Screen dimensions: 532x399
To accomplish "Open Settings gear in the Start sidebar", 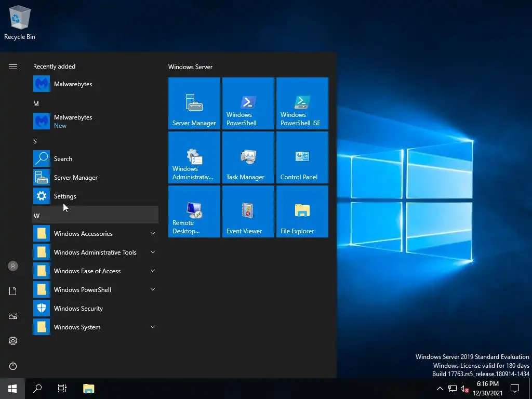I will tap(13, 341).
